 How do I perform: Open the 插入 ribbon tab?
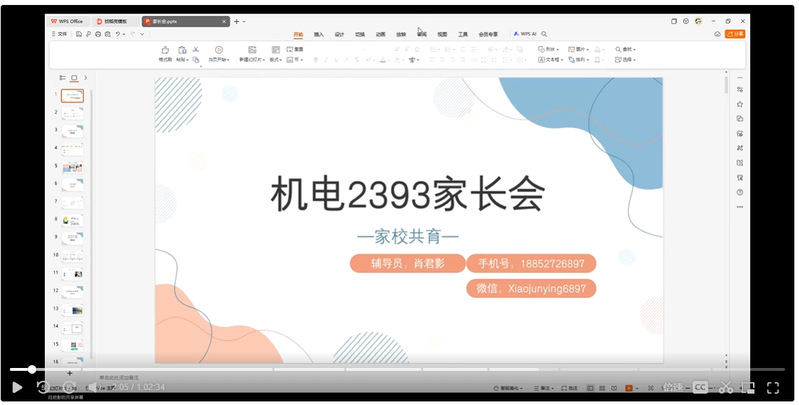(x=318, y=34)
